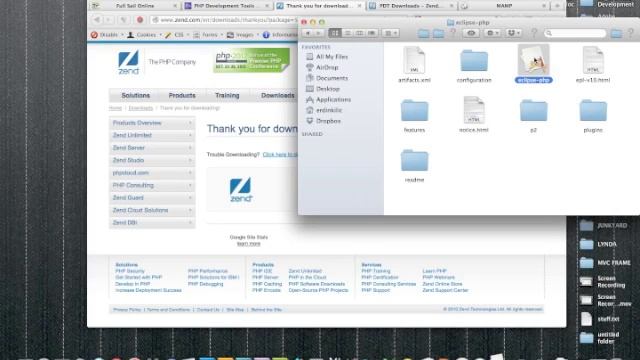Select the untitled folder on desktop
The height and width of the screenshot is (360, 640).
599,338
